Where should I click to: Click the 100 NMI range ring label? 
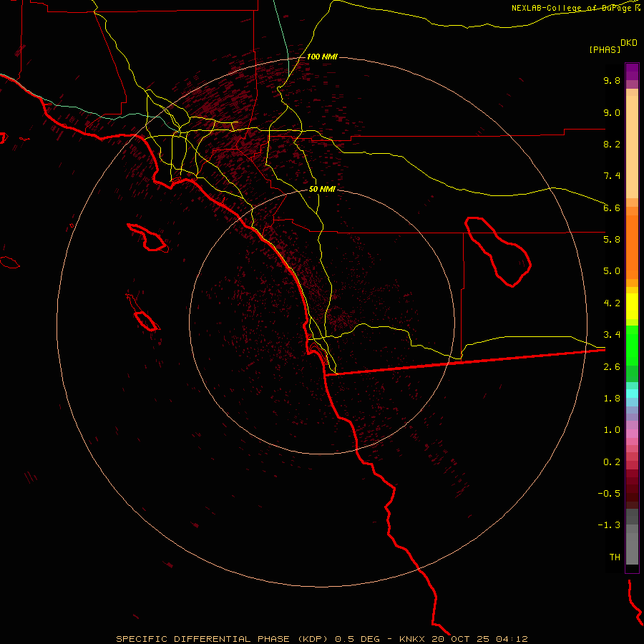click(x=322, y=57)
